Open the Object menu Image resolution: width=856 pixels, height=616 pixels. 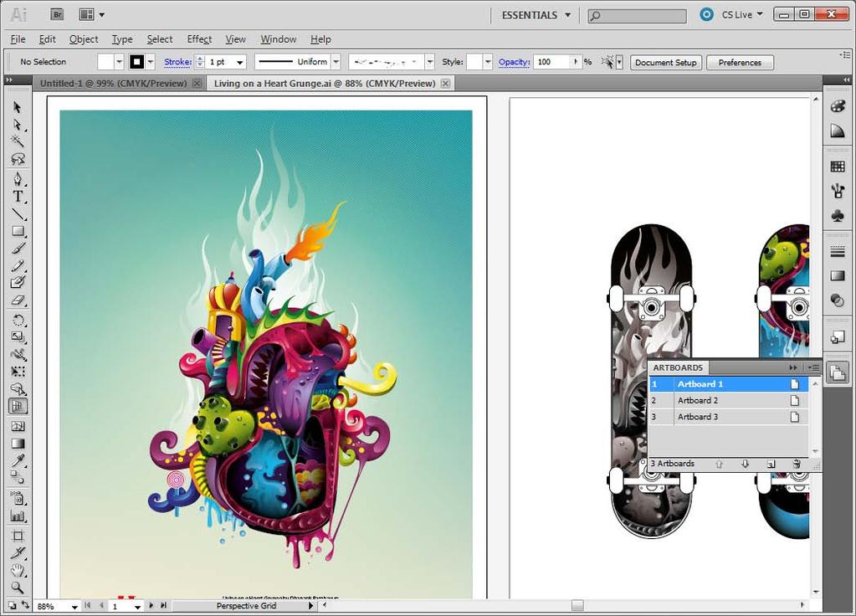(x=84, y=39)
